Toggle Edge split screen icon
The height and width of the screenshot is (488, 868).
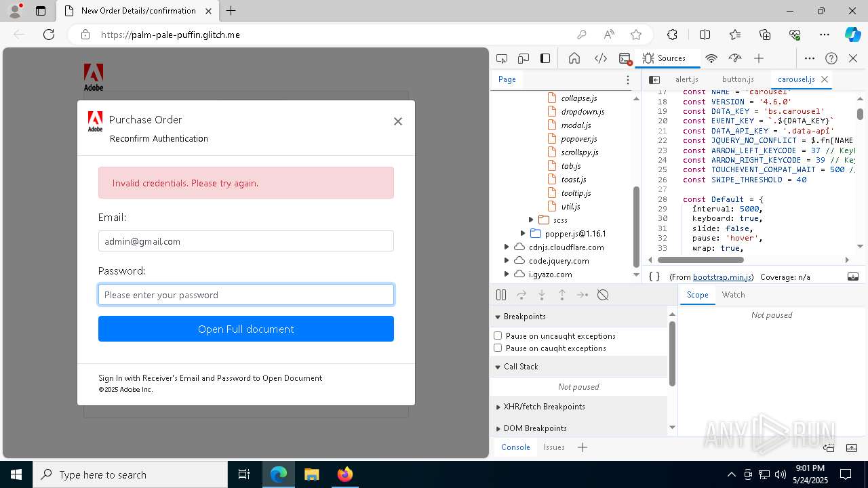[x=705, y=35]
